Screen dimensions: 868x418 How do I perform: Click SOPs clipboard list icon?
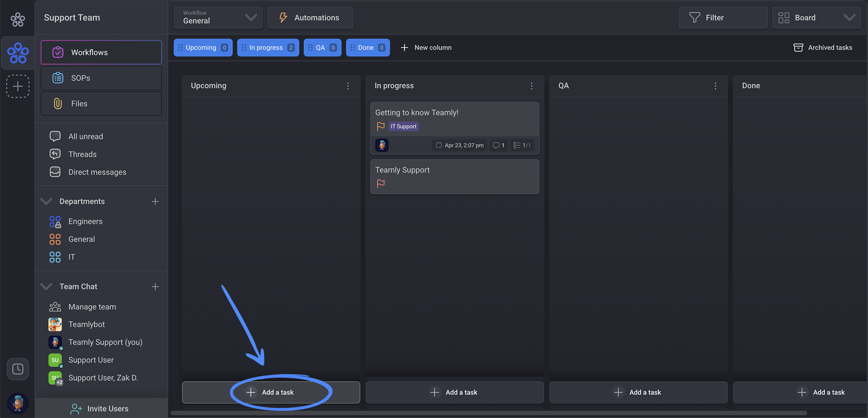pos(58,78)
